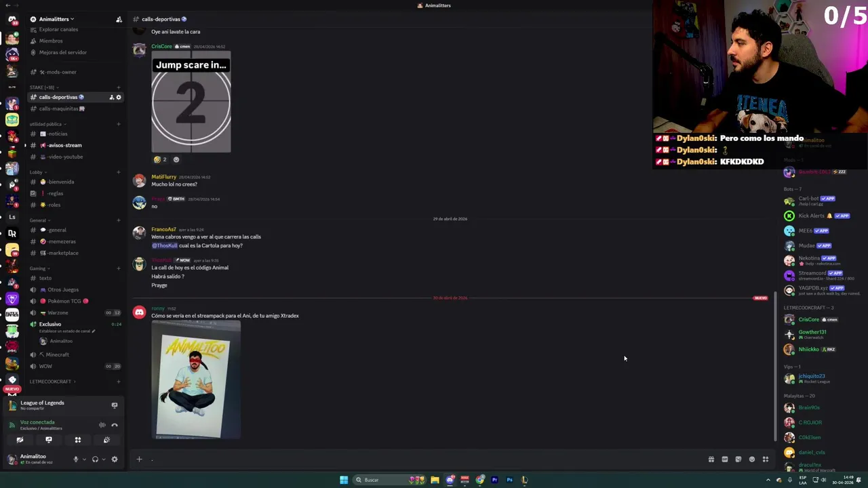Image resolution: width=868 pixels, height=488 pixels.
Task: Open soundboard button in voice panel
Action: 106,440
